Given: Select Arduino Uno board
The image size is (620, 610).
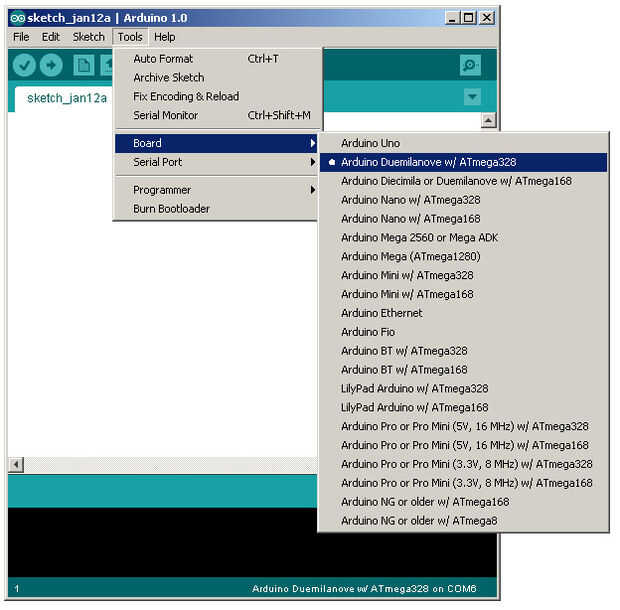Looking at the screenshot, I should (463, 143).
